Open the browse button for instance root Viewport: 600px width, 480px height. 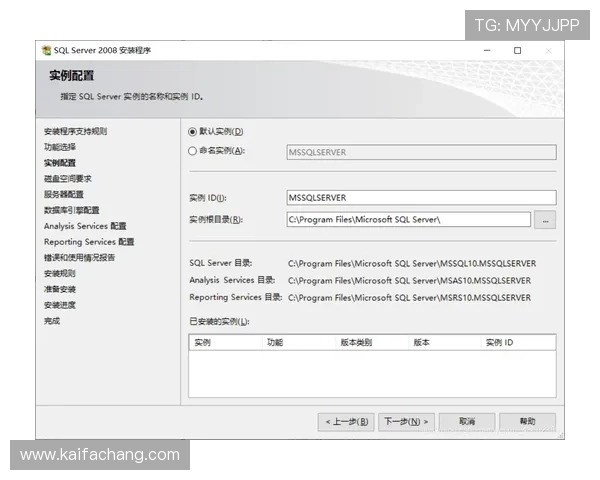click(545, 220)
